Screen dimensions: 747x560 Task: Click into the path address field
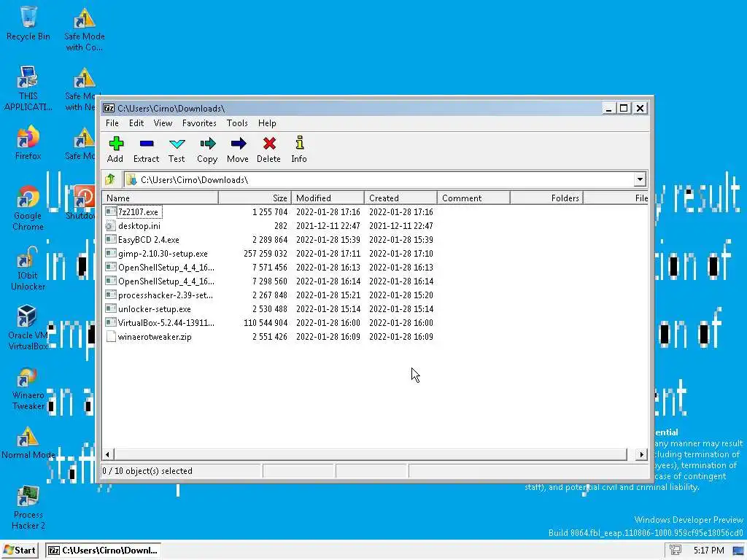click(379, 179)
